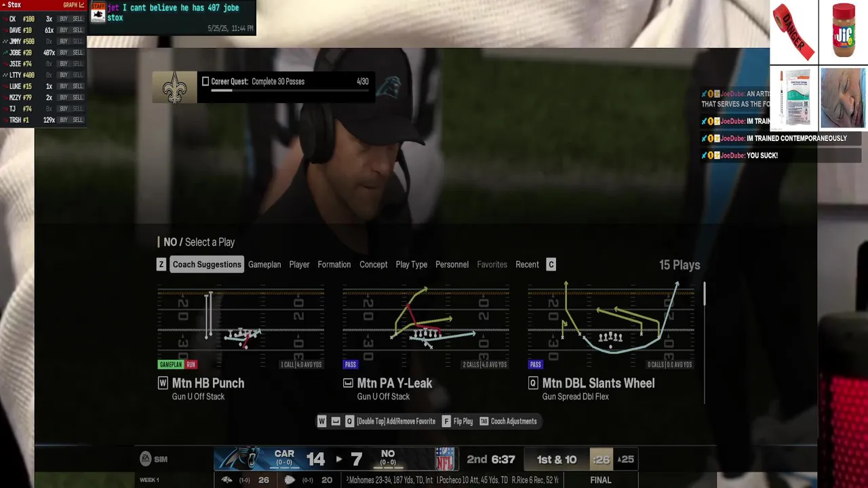Click the key icon beside Mtn PA Y-Leak
This screenshot has width=868, height=488.
click(x=348, y=383)
